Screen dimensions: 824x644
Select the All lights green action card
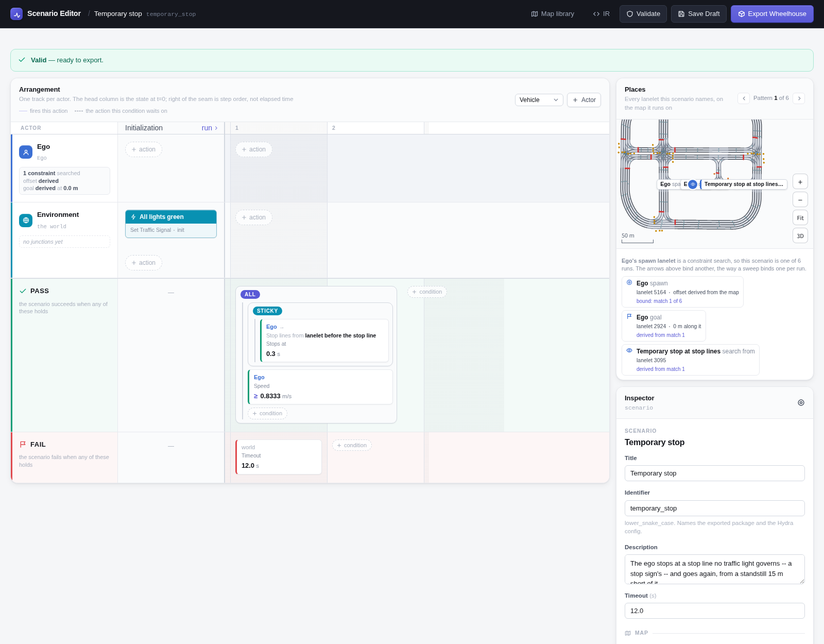point(171,224)
